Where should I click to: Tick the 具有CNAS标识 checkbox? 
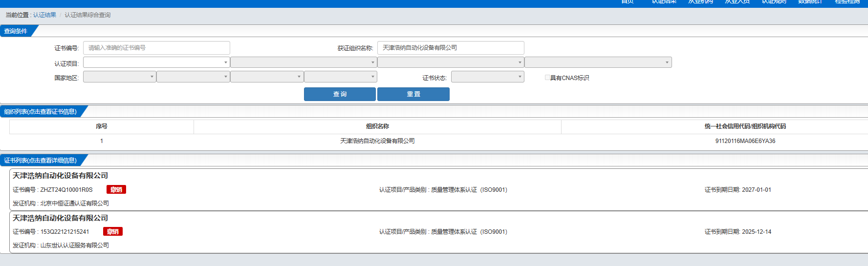(x=547, y=77)
